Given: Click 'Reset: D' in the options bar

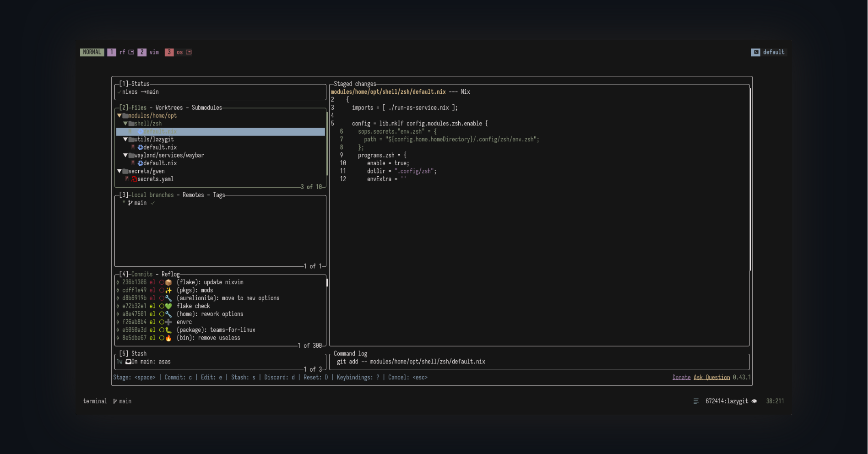Looking at the screenshot, I should coord(316,378).
